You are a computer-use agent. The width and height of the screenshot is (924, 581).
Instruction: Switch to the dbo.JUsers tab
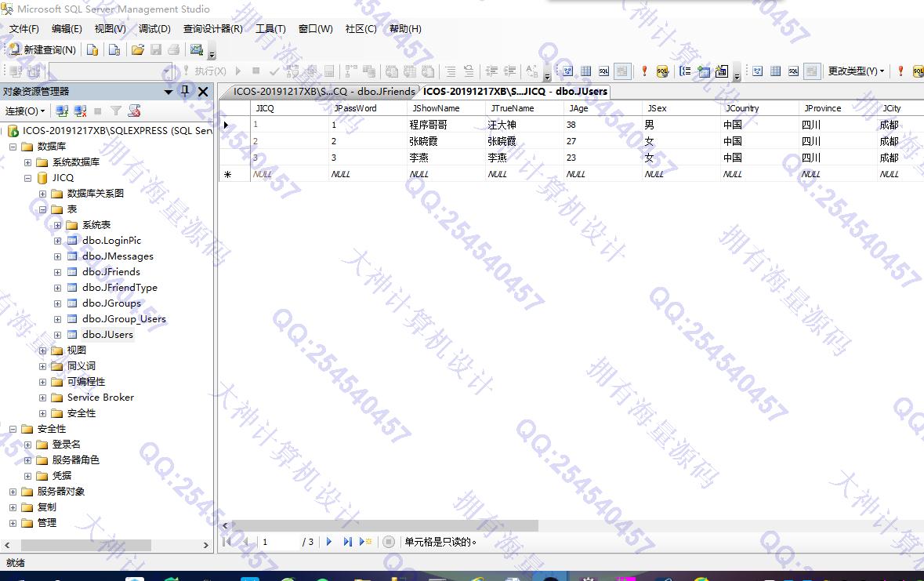point(515,92)
